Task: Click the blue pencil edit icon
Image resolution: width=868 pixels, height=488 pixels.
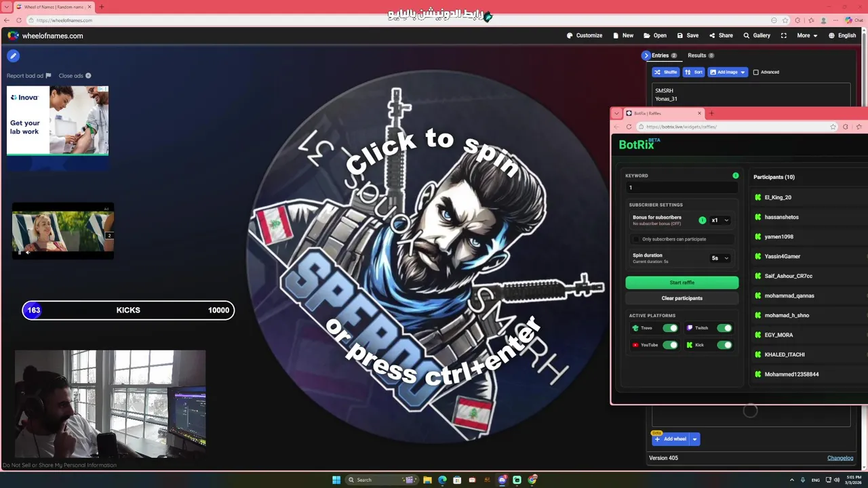Action: [x=13, y=56]
